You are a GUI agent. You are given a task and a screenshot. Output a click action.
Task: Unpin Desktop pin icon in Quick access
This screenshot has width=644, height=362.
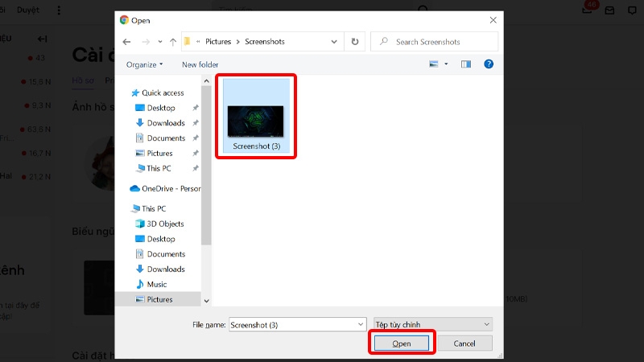(x=196, y=108)
